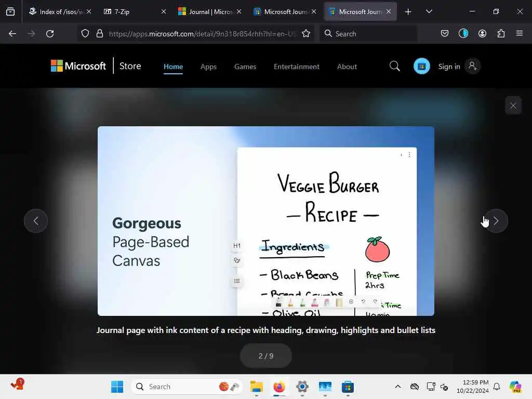532x399 pixels.
Task: Close the Journal | Microsoft tab
Action: pyautogui.click(x=239, y=11)
